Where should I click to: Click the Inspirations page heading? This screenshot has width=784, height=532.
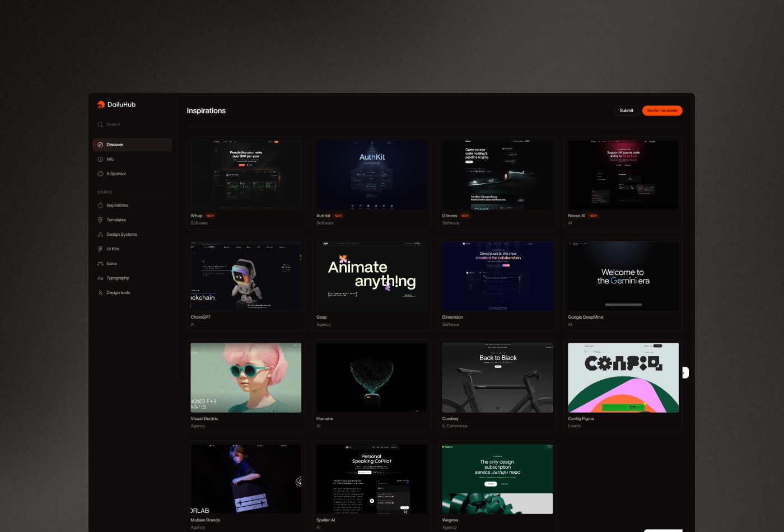click(x=206, y=111)
